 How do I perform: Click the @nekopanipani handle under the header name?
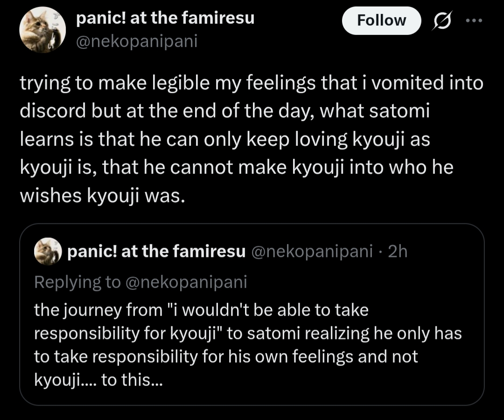(x=136, y=41)
